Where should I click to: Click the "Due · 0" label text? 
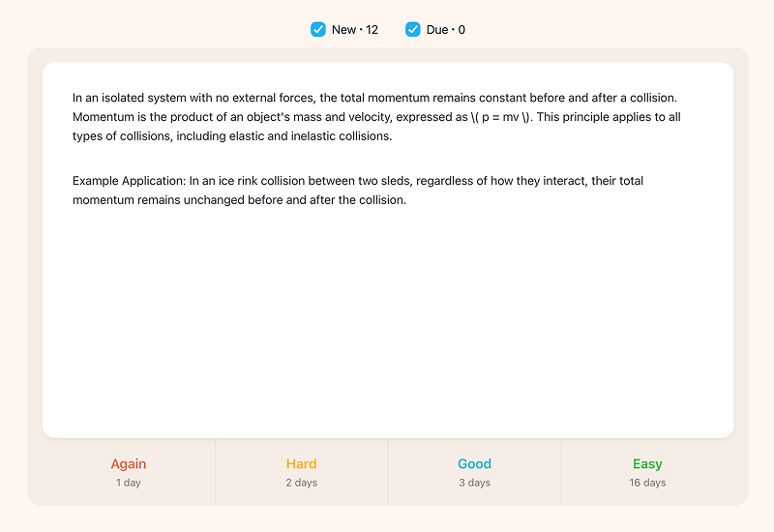coord(445,29)
